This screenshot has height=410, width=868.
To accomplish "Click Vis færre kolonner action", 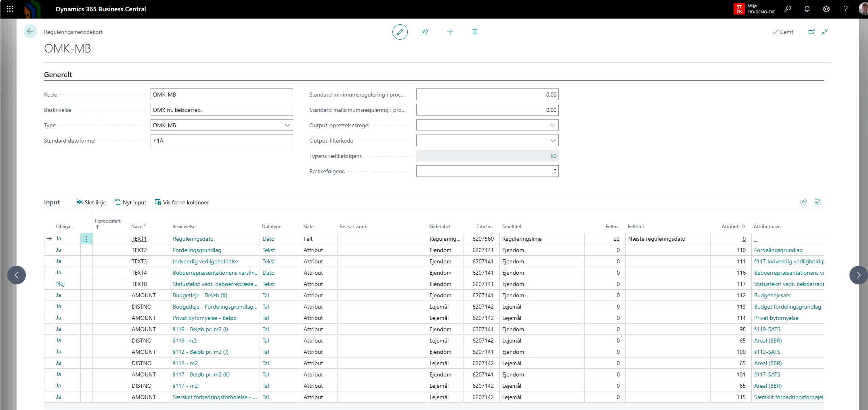I will (182, 202).
